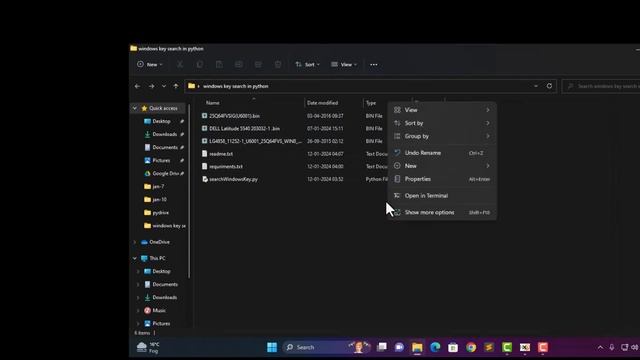Open pinned Pictures under Quick access
640x360 pixels.
click(161, 160)
